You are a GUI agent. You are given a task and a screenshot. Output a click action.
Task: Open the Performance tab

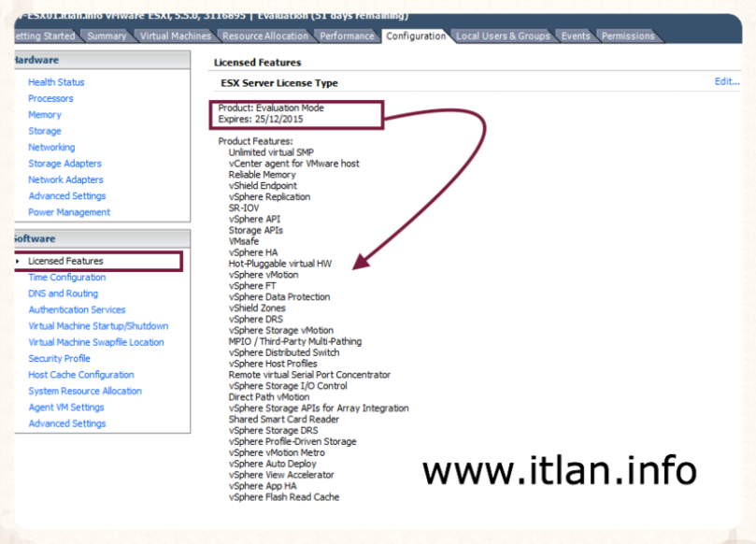pos(347,36)
